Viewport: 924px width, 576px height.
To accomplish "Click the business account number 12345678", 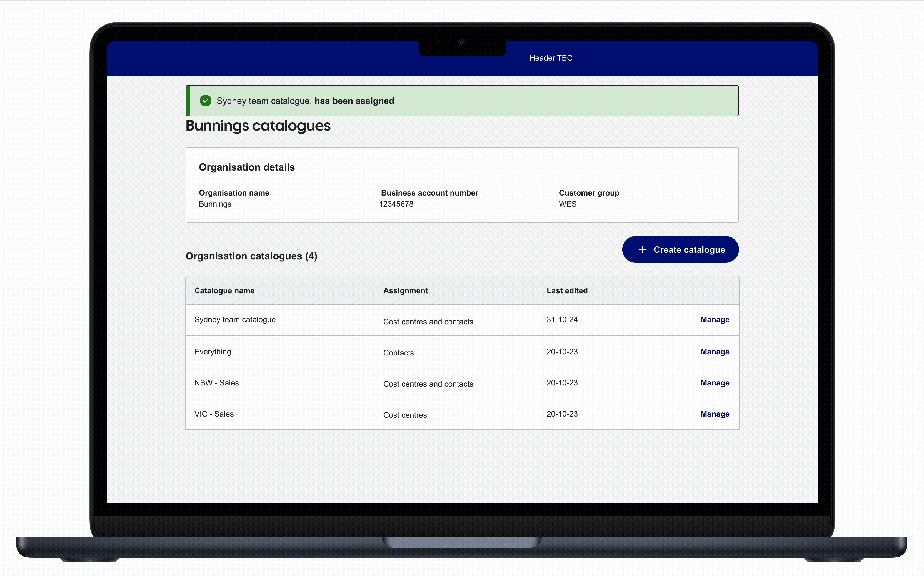I will tap(396, 204).
